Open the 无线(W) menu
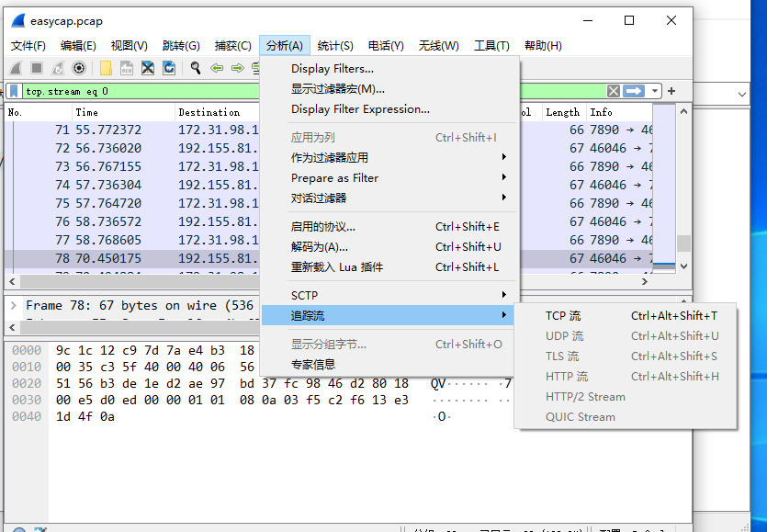767x532 pixels. [439, 46]
